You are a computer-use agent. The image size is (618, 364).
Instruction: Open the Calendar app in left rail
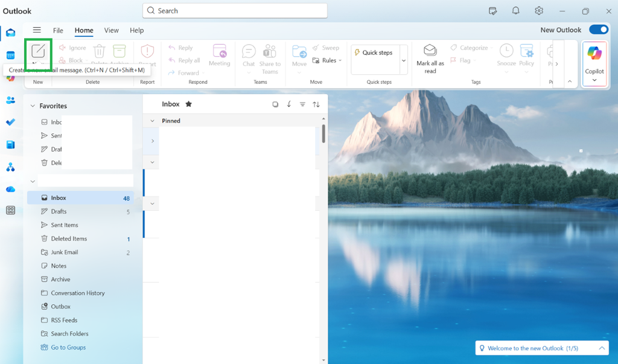(11, 55)
